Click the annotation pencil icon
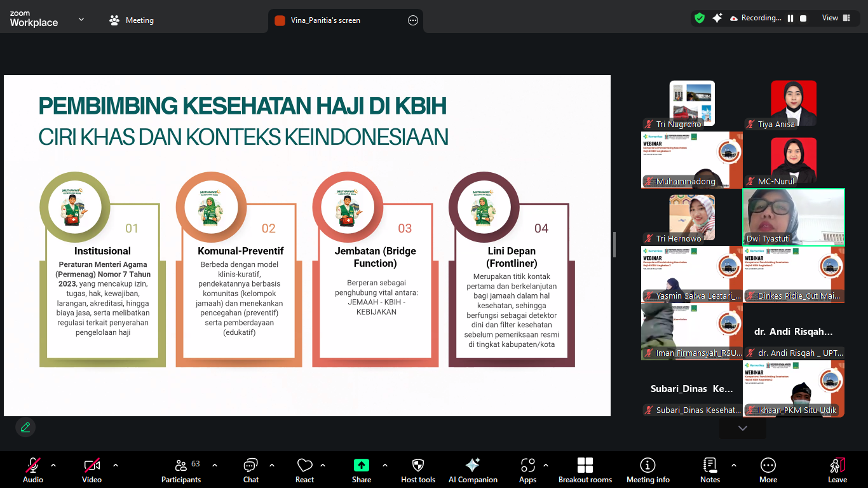The width and height of the screenshot is (868, 488). click(25, 427)
